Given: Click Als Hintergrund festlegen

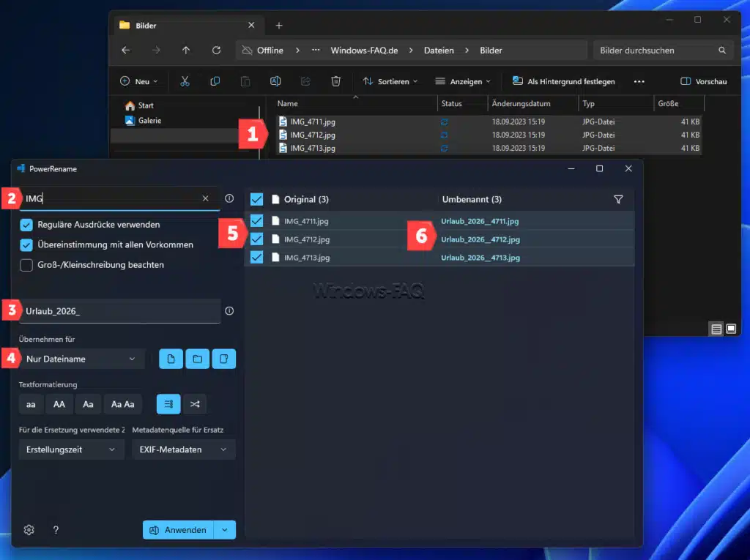Looking at the screenshot, I should (x=564, y=81).
